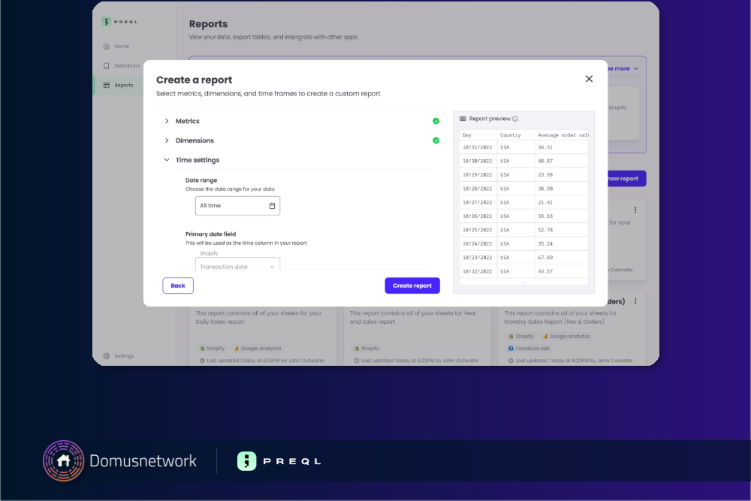Open kebab menu on card above Monthly report
This screenshot has height=501, width=751.
(x=635, y=210)
